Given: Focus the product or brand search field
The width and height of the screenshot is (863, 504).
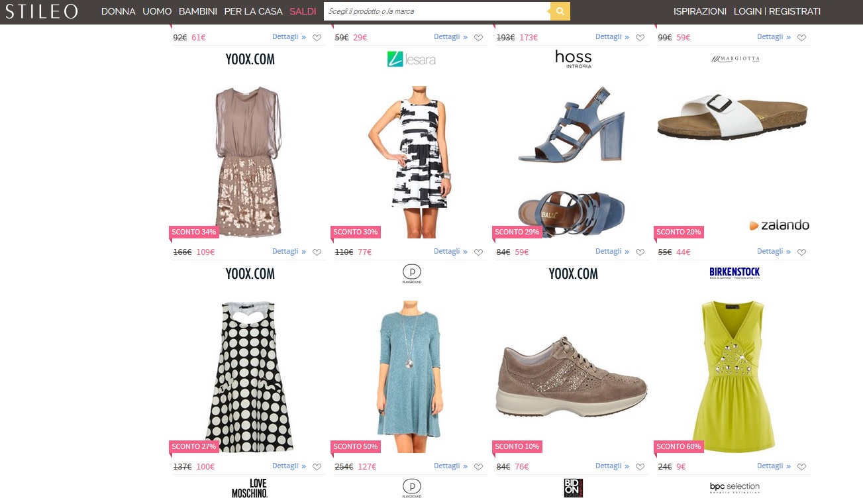Looking at the screenshot, I should [x=437, y=11].
